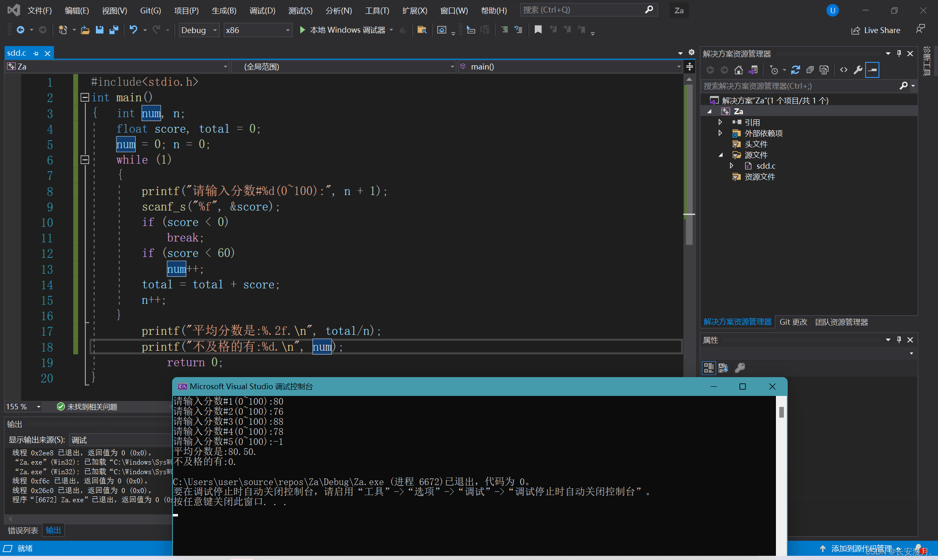The image size is (938, 560).
Task: Switch to the Git 更改 tab
Action: click(793, 322)
